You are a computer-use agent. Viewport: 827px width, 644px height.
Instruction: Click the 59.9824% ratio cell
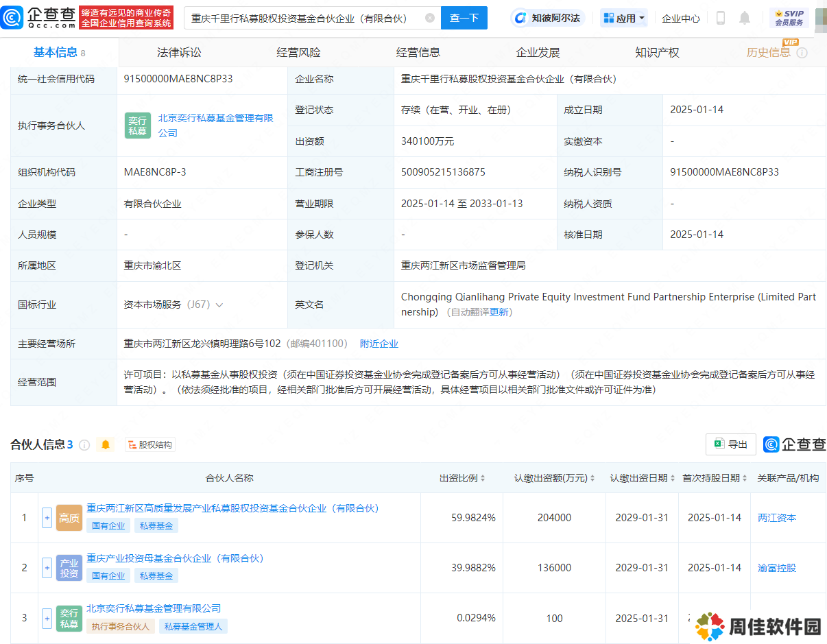click(x=473, y=518)
